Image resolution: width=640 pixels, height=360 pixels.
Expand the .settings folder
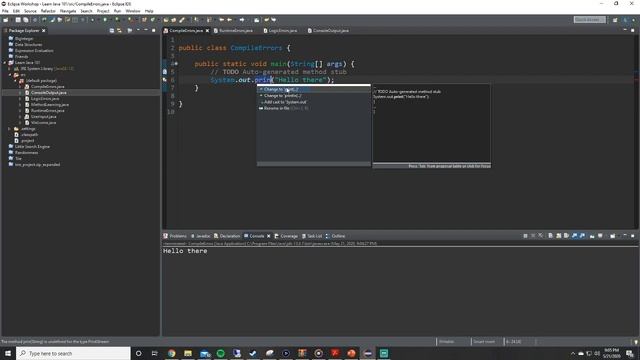[x=10, y=129]
